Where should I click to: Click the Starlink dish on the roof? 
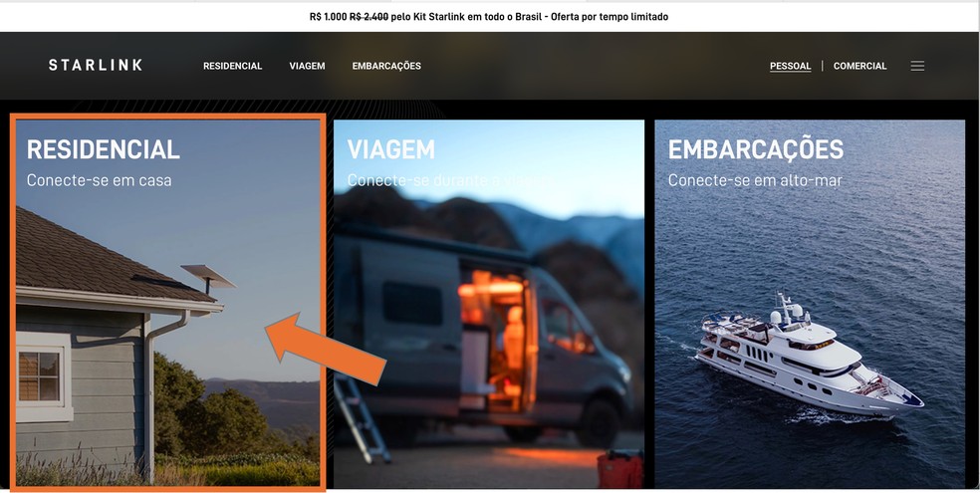point(207,278)
